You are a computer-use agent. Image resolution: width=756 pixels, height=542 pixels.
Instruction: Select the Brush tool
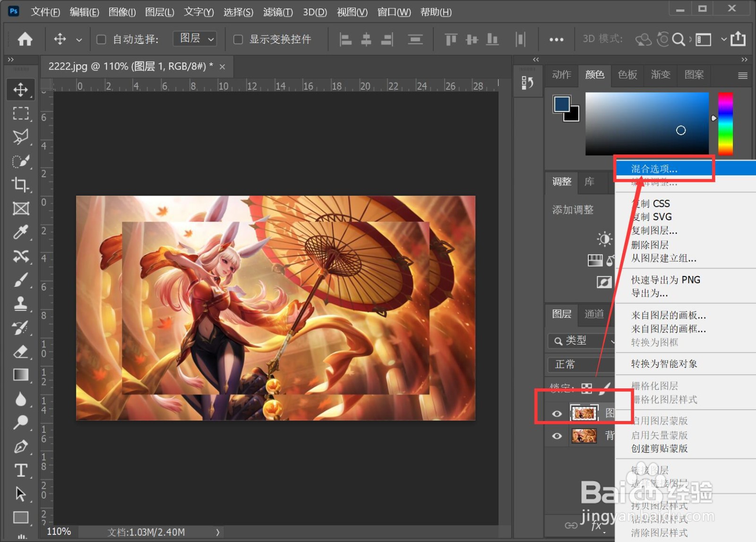pos(20,280)
